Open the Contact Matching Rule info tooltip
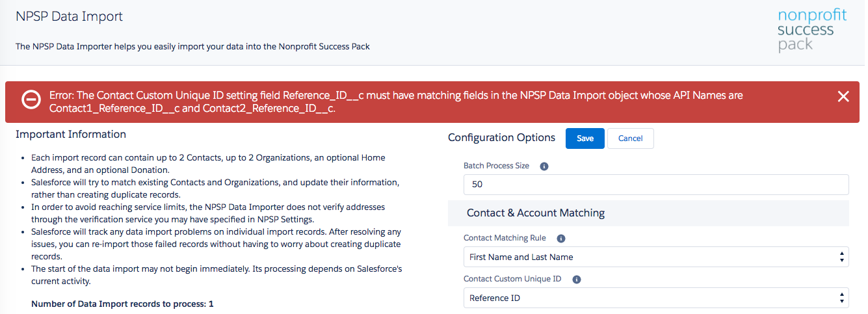The image size is (868, 314). coord(561,239)
